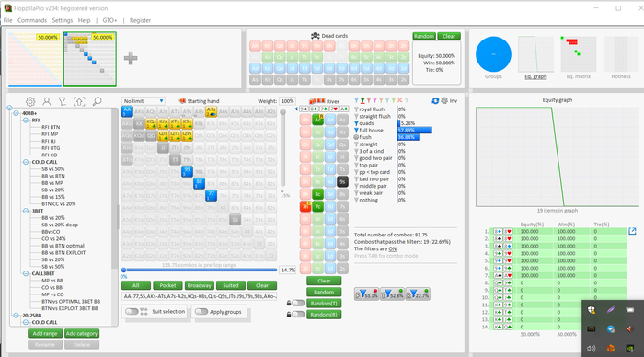
Task: Click the Suited range preset button
Action: [x=230, y=285]
